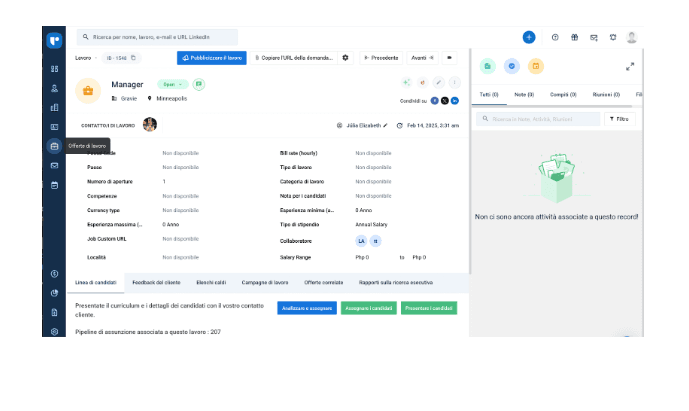
Task: Open the candidates person icon in sidebar
Action: pyautogui.click(x=54, y=88)
